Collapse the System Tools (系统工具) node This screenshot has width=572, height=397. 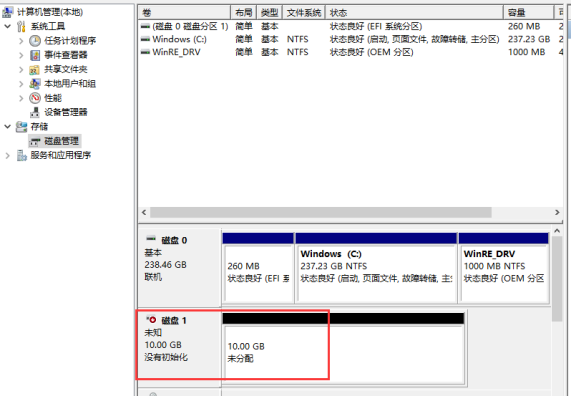tap(7, 26)
